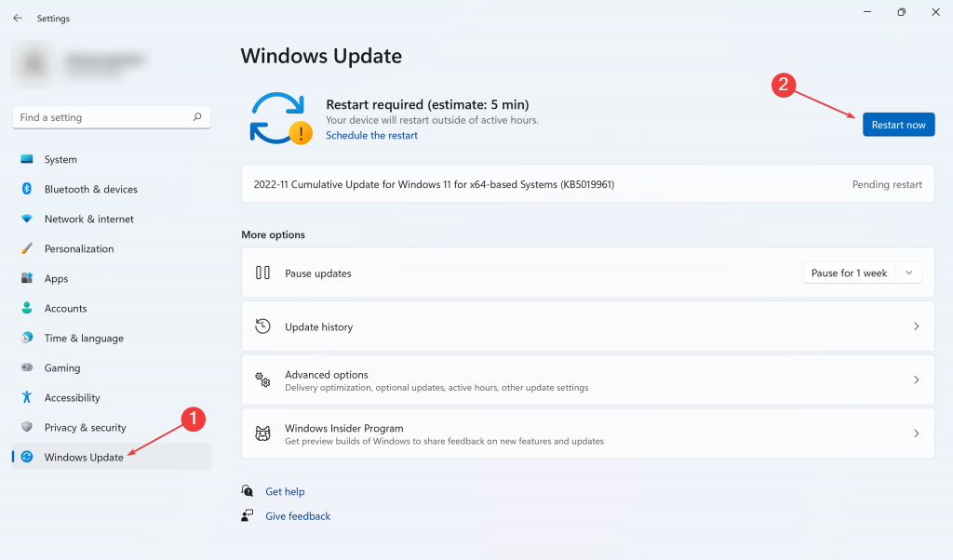Click the Time & language globe icon
Screen dimensions: 953x560
(x=27, y=338)
